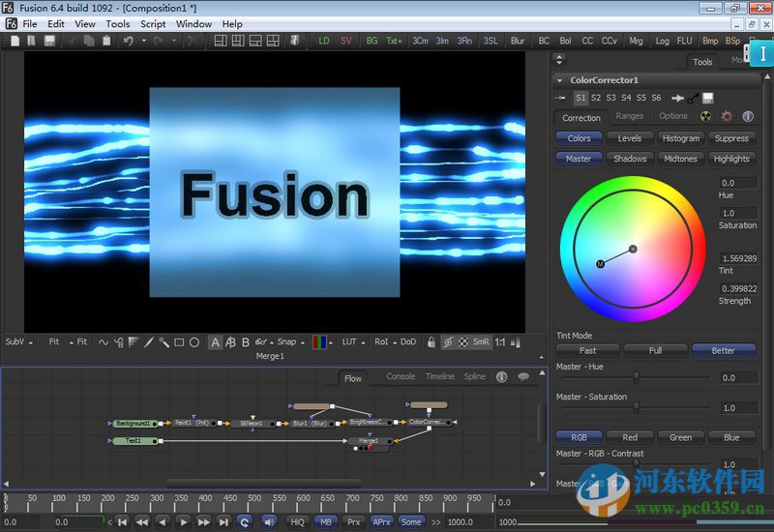This screenshot has height=532, width=774.
Task: Collapse the ColorCorrector1 tool header
Action: point(560,80)
